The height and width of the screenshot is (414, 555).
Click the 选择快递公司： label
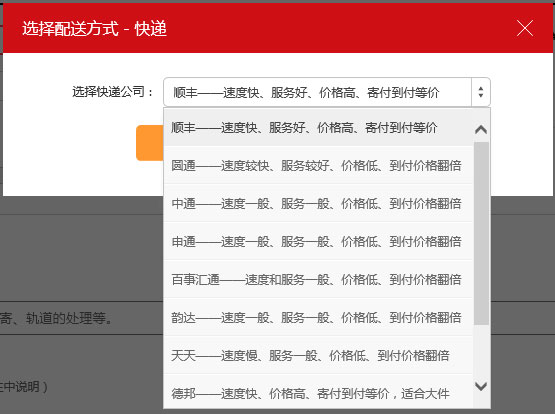113,92
